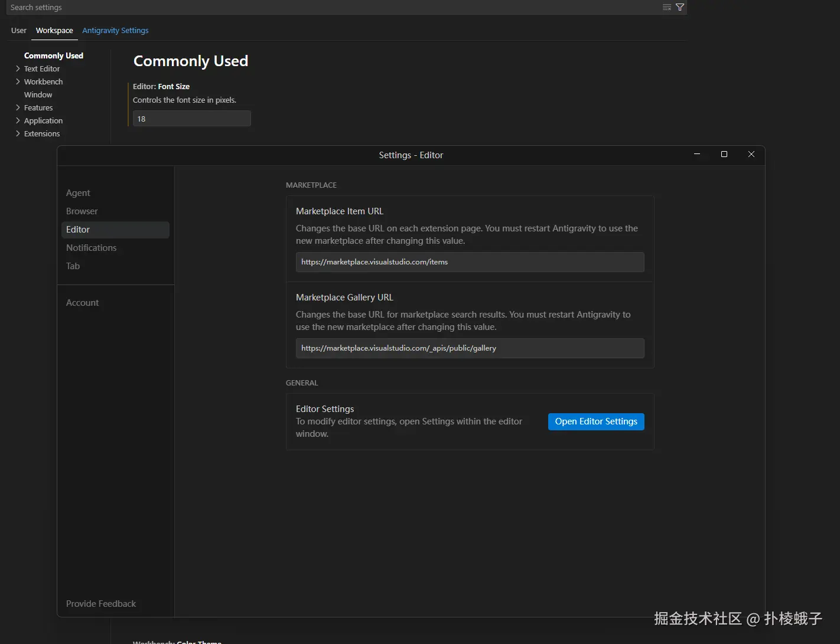Click the Provide Feedback link
This screenshot has width=840, height=644.
pyautogui.click(x=101, y=604)
